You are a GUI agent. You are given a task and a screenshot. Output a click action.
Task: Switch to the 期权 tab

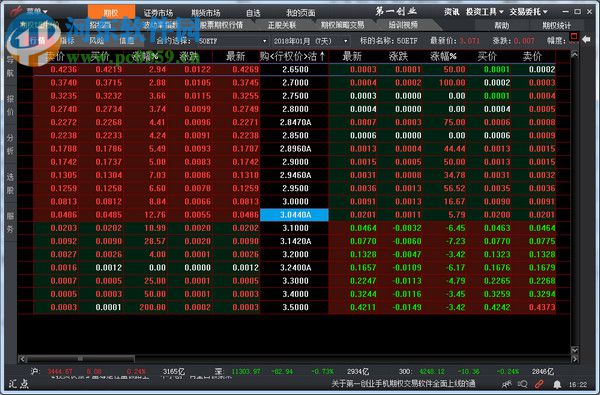coord(111,13)
